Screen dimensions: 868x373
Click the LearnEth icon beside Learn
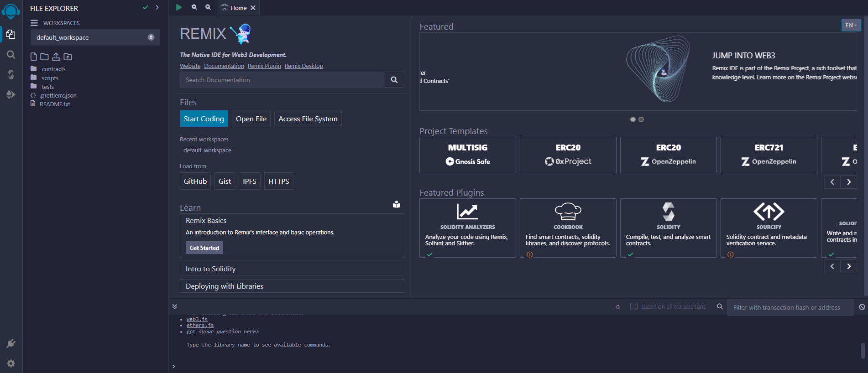click(397, 204)
